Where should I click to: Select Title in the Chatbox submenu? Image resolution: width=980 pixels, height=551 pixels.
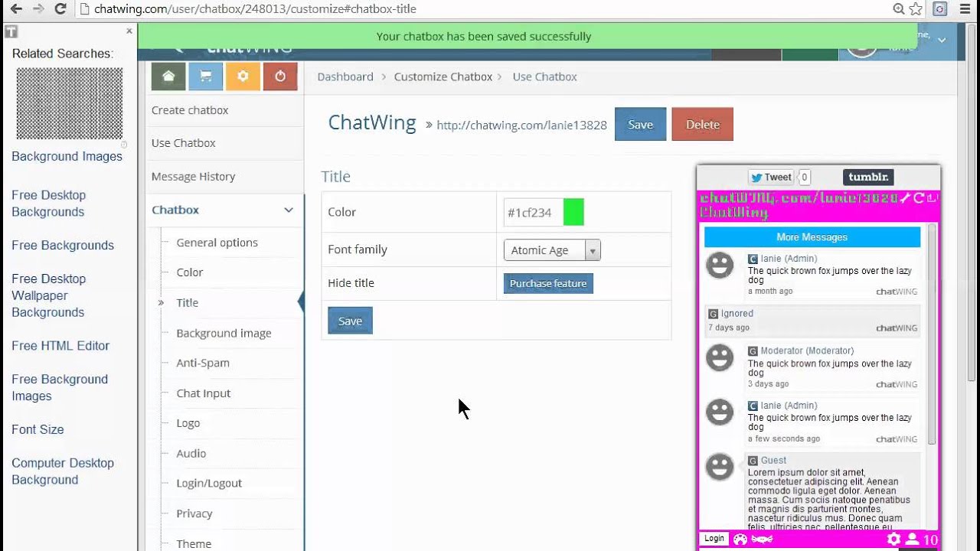click(188, 303)
